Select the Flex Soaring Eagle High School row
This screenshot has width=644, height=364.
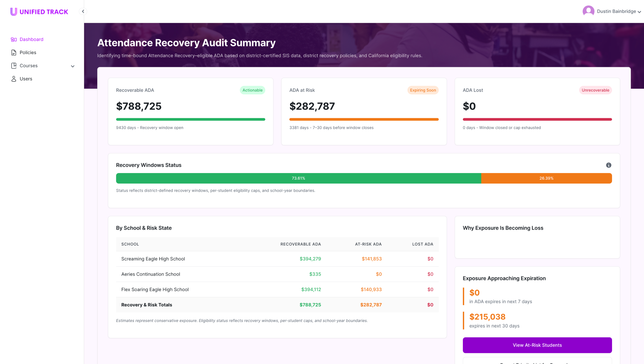[155, 290]
